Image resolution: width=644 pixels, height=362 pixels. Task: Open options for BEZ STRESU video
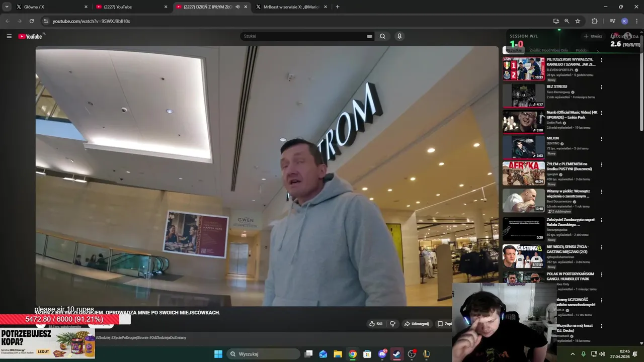pos(601,87)
